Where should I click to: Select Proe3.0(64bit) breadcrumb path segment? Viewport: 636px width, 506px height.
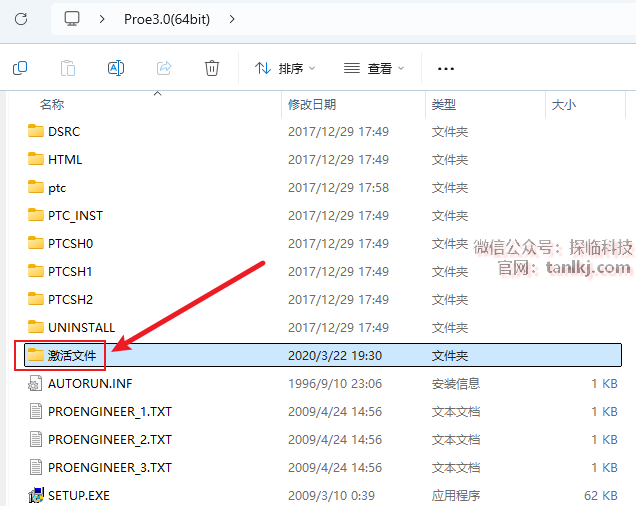click(x=167, y=19)
